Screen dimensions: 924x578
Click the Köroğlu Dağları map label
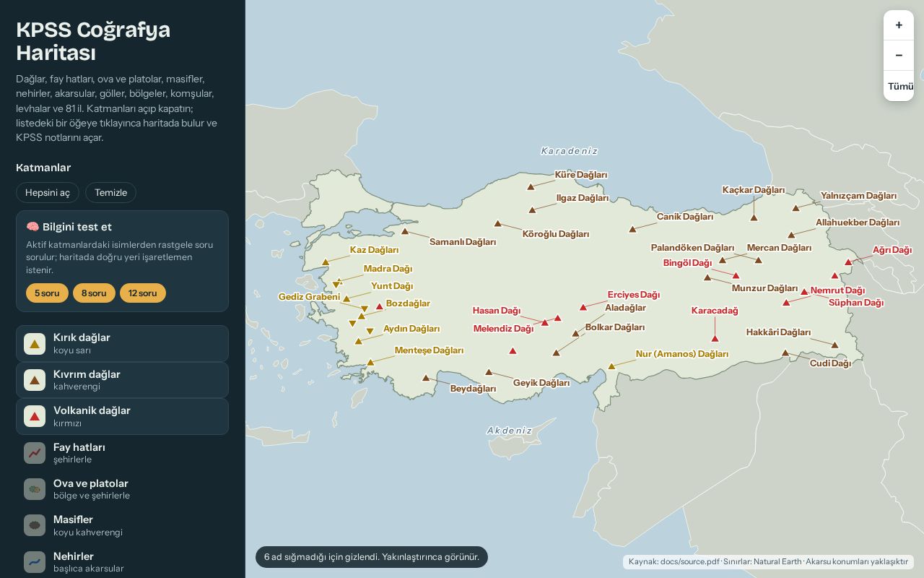[556, 234]
